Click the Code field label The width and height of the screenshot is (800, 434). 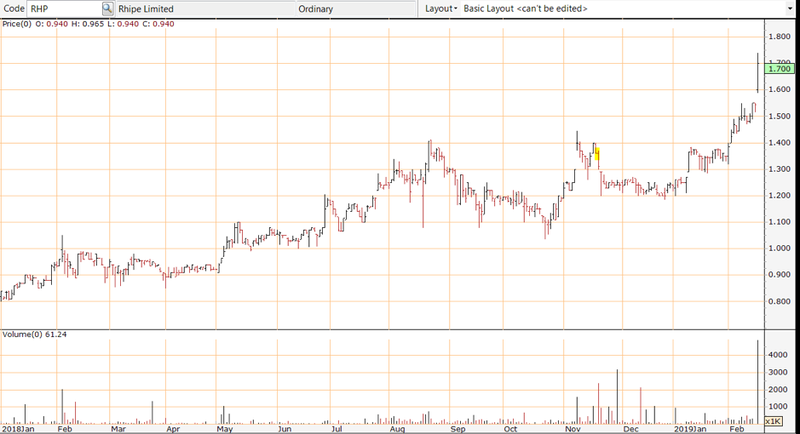[x=14, y=9]
